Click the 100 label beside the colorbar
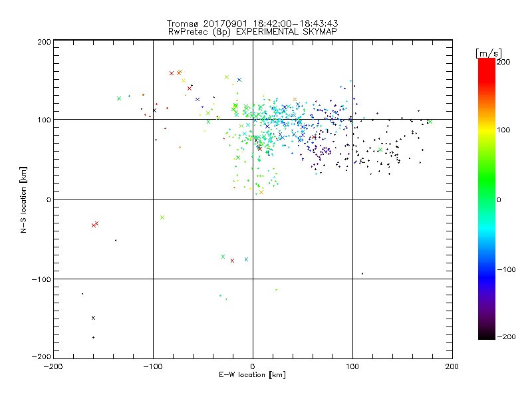The height and width of the screenshot is (399, 532). (503, 130)
